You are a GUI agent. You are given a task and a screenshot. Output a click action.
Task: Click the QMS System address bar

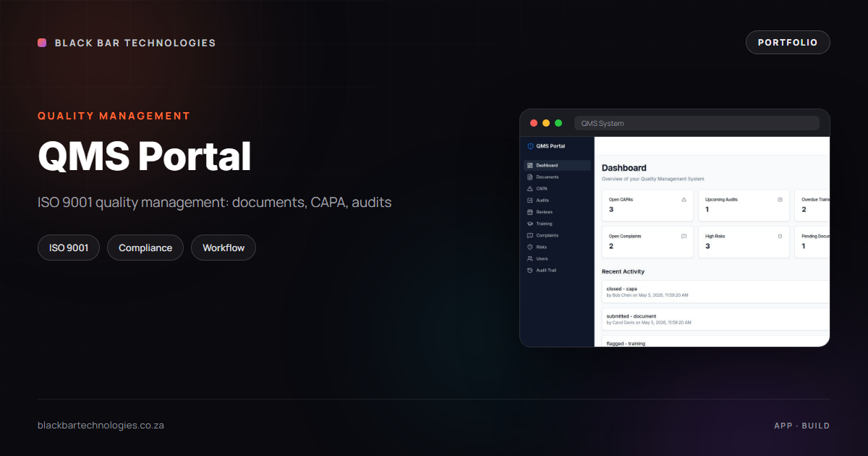tap(697, 123)
